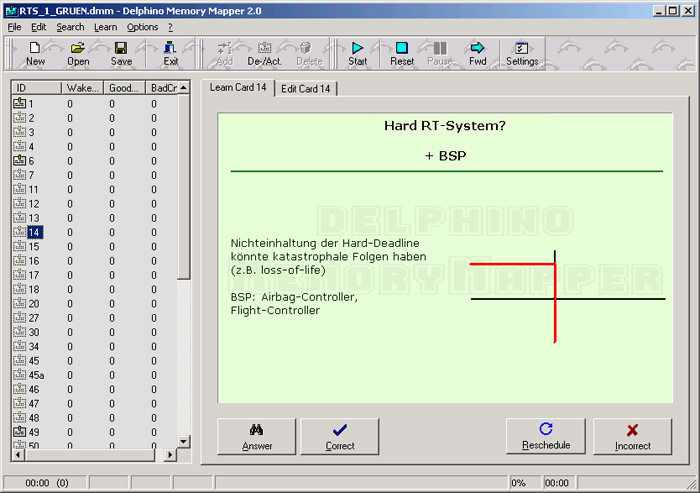Viewport: 700px width, 493px height.
Task: Click the Exit toolbar icon
Action: [170, 48]
